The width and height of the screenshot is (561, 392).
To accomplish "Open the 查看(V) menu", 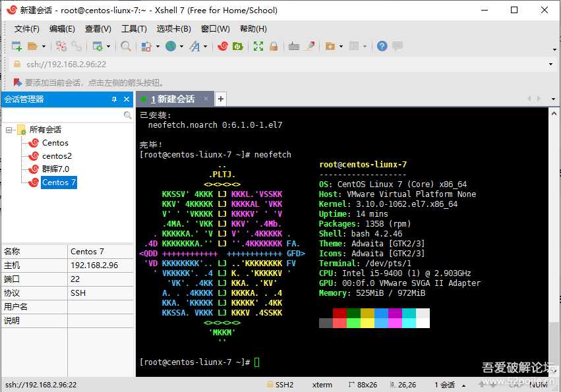I will pos(98,29).
